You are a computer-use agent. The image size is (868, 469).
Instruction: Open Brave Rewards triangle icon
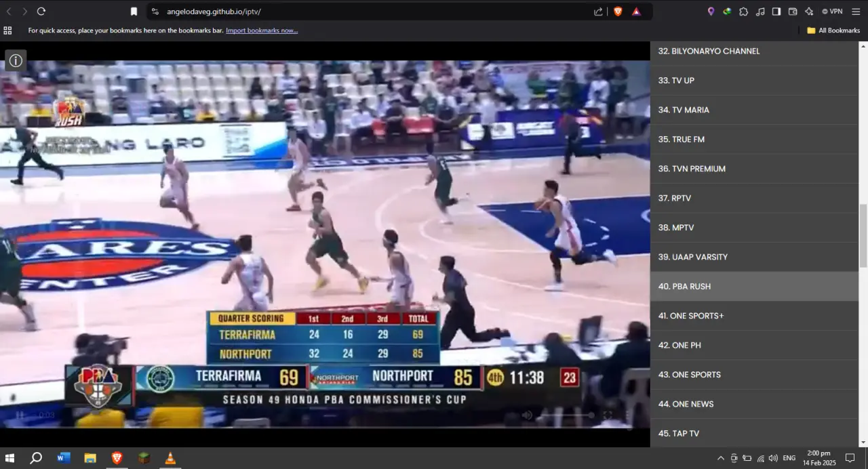point(636,12)
